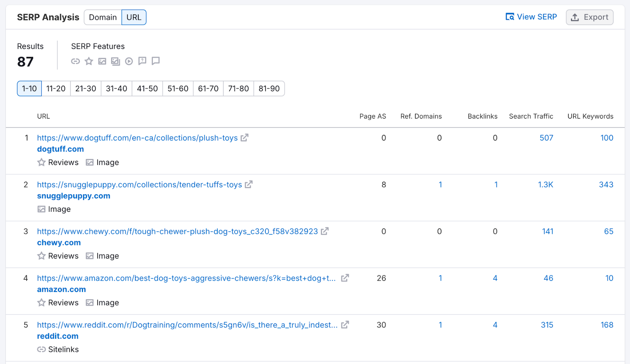Open reddit URL external link icon
Viewport: 630px width, 364px height.
coord(345,325)
